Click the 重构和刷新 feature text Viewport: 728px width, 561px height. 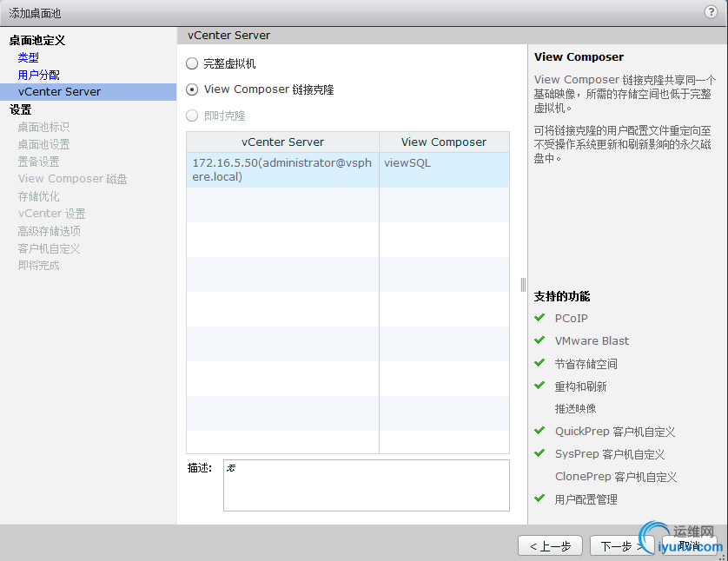pyautogui.click(x=581, y=386)
